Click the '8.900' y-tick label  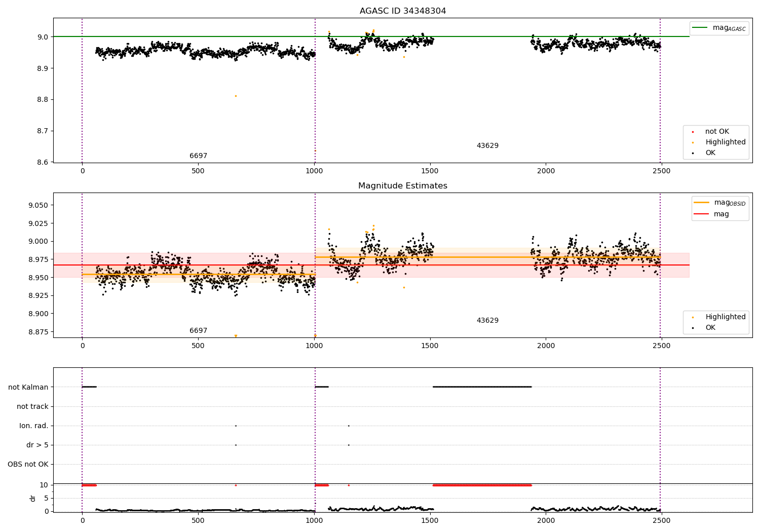[x=39, y=314]
